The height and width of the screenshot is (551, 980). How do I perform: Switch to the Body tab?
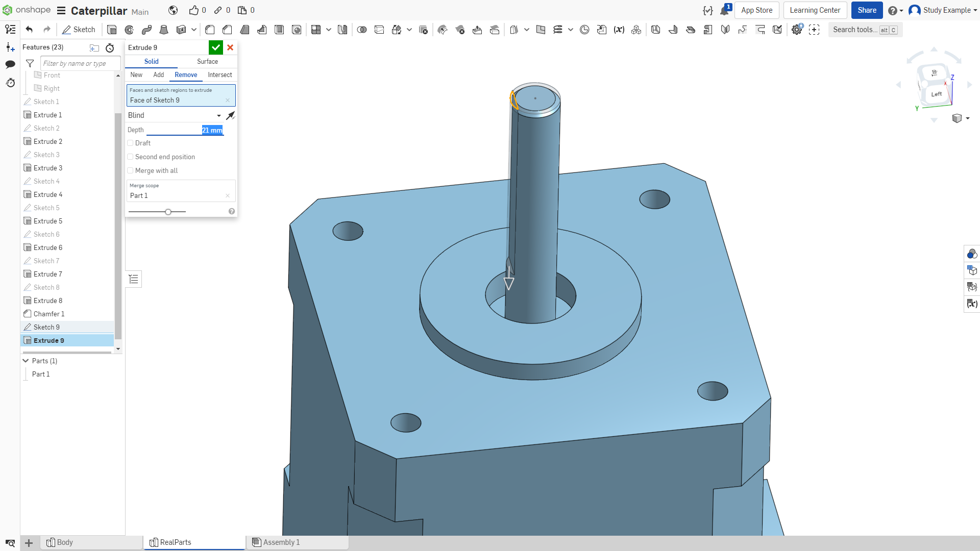click(x=91, y=542)
